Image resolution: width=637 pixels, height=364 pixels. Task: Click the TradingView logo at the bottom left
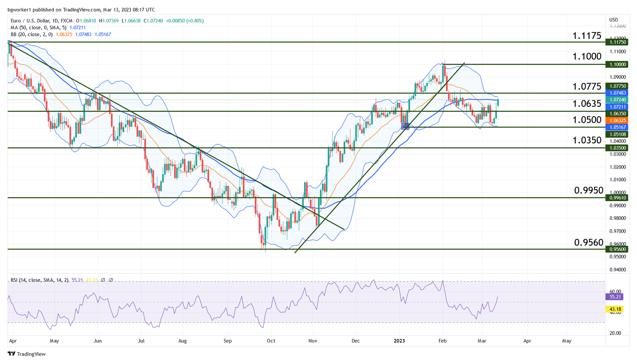(27, 354)
